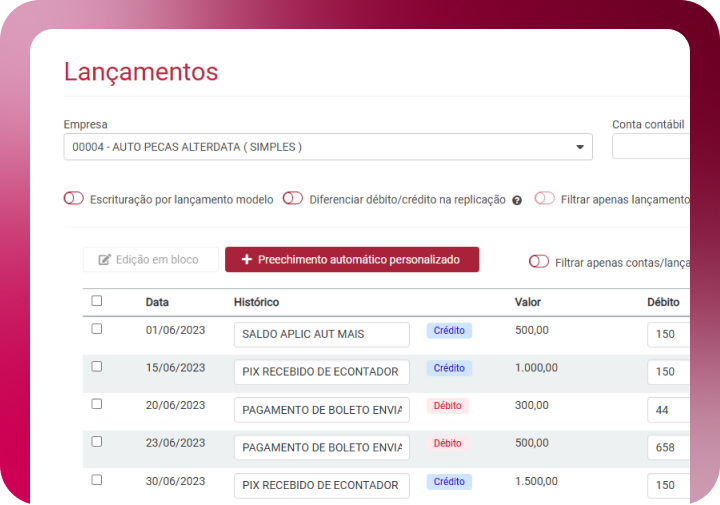Screen dimensions: 720x505
Task: Click the Conta contábil input field
Action: coord(651,146)
